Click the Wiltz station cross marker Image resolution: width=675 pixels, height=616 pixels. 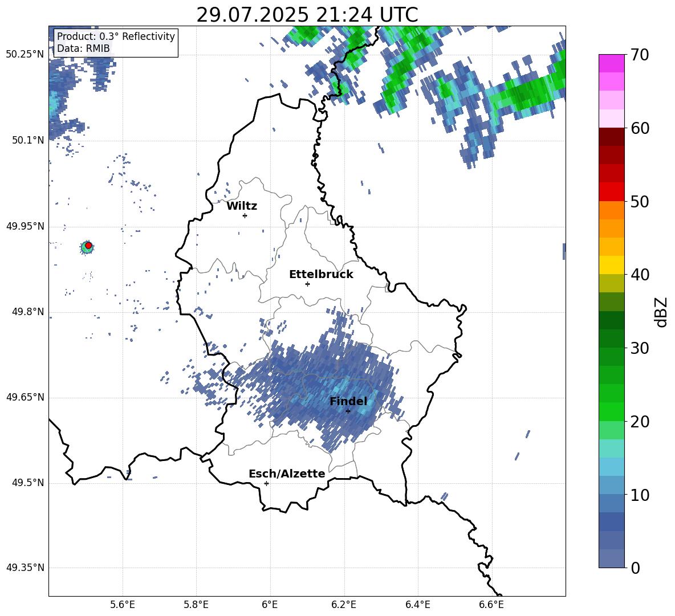[245, 215]
